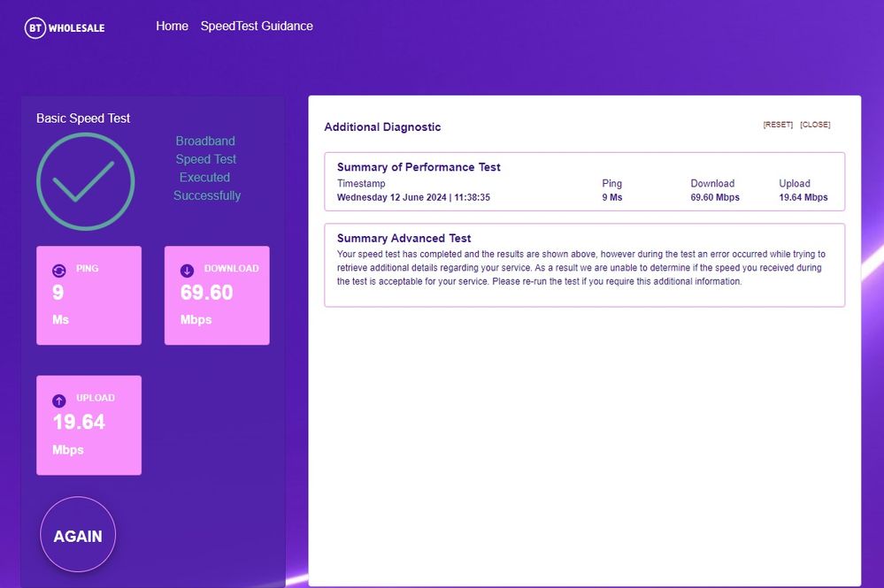
Task: Select the 69.60 Mbps value in the Download tile
Action: pos(206,293)
